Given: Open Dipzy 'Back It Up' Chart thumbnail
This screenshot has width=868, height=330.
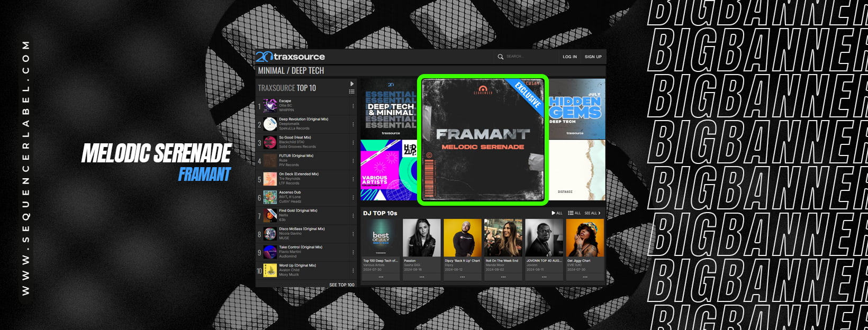Looking at the screenshot, I should point(462,238).
